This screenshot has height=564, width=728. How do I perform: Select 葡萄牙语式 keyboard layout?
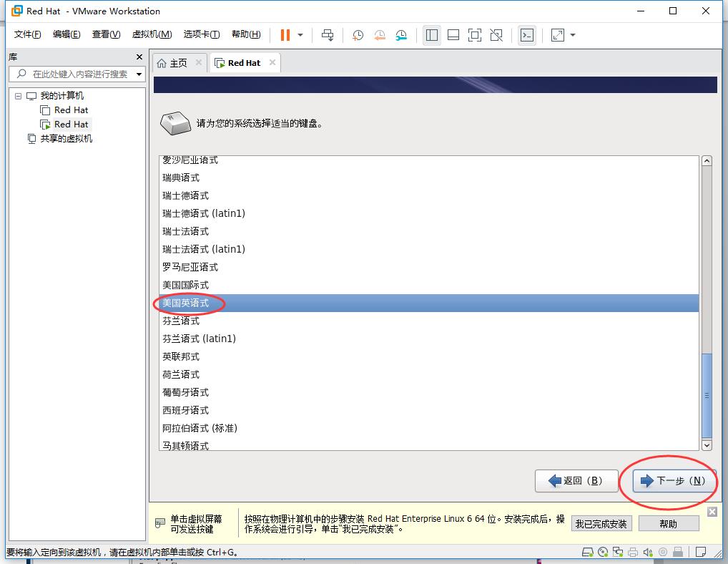pos(428,392)
